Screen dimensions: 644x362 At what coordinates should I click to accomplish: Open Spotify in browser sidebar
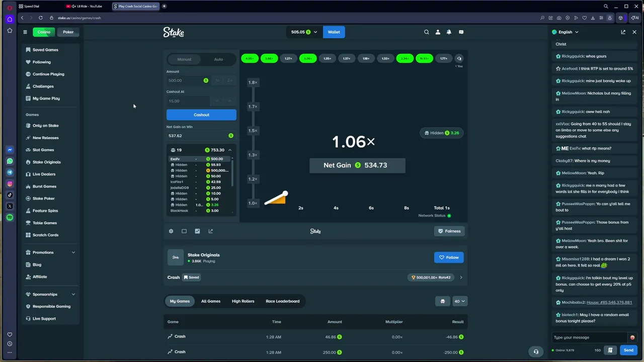(10, 218)
